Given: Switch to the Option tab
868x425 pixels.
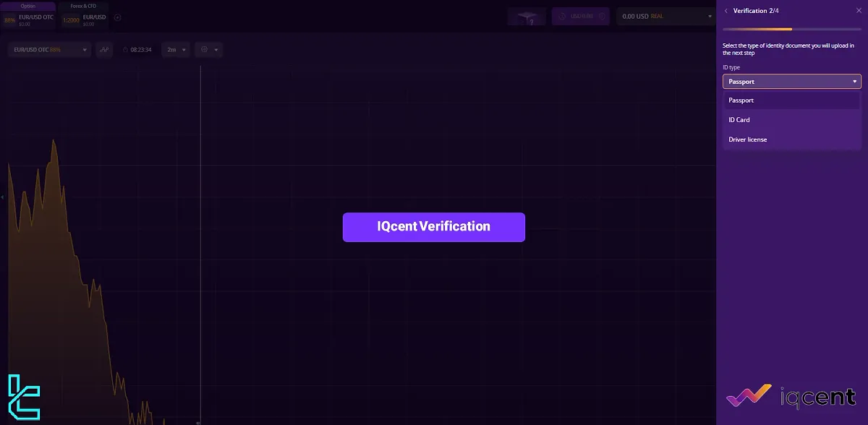Looking at the screenshot, I should tap(29, 6).
